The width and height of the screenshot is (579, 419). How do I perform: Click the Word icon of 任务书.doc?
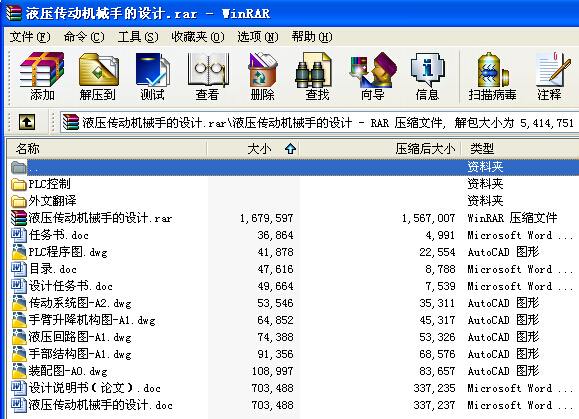pyautogui.click(x=18, y=235)
